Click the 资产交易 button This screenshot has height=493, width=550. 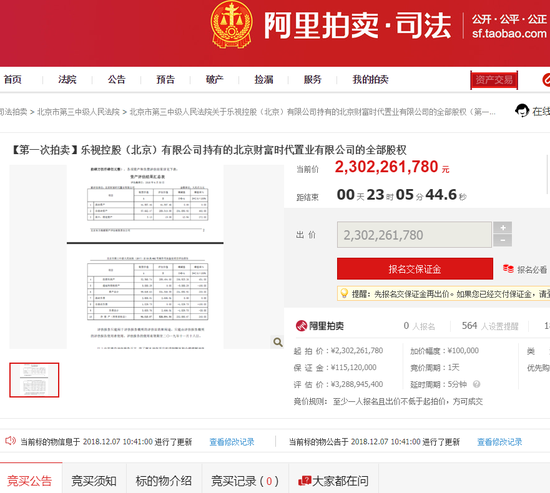coord(494,80)
